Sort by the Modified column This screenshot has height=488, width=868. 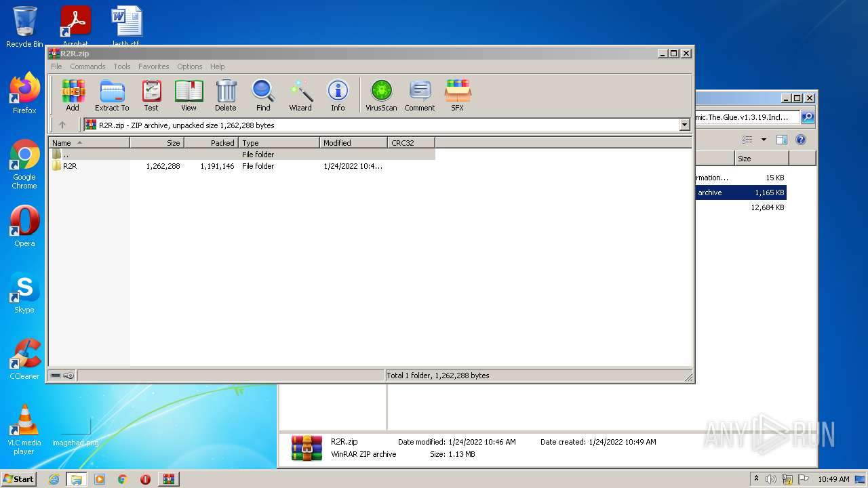tap(353, 143)
